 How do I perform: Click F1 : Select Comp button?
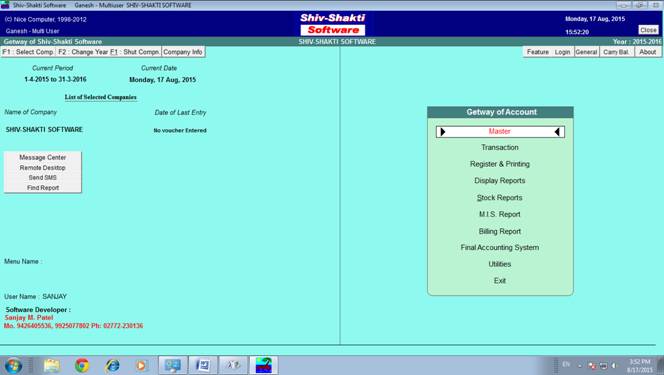coord(28,52)
